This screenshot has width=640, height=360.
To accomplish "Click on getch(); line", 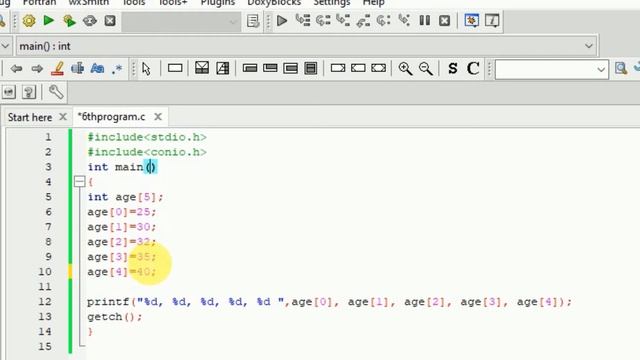I will pyautogui.click(x=115, y=317).
